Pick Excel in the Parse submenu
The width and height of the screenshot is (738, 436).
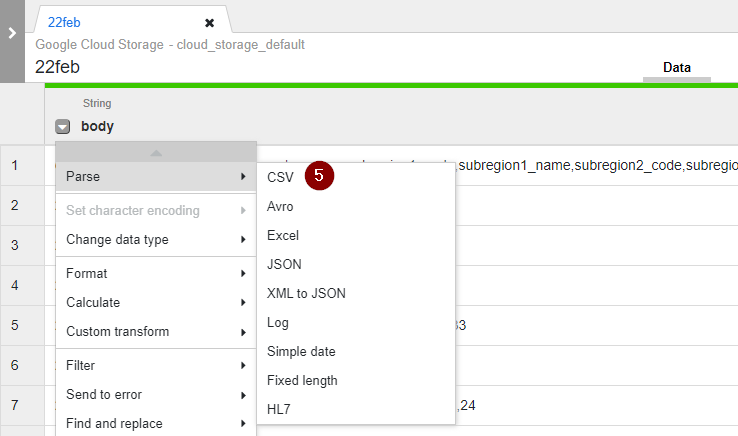pyautogui.click(x=283, y=235)
